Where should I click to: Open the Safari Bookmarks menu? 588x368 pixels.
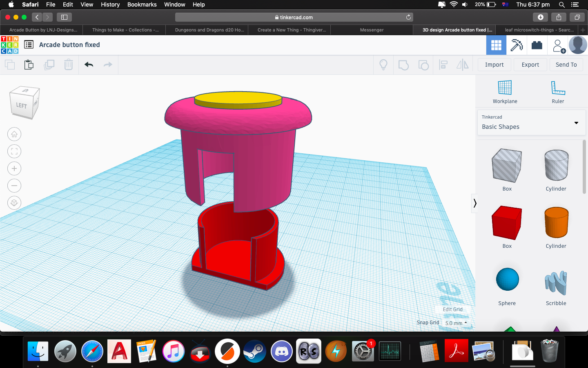click(x=142, y=4)
